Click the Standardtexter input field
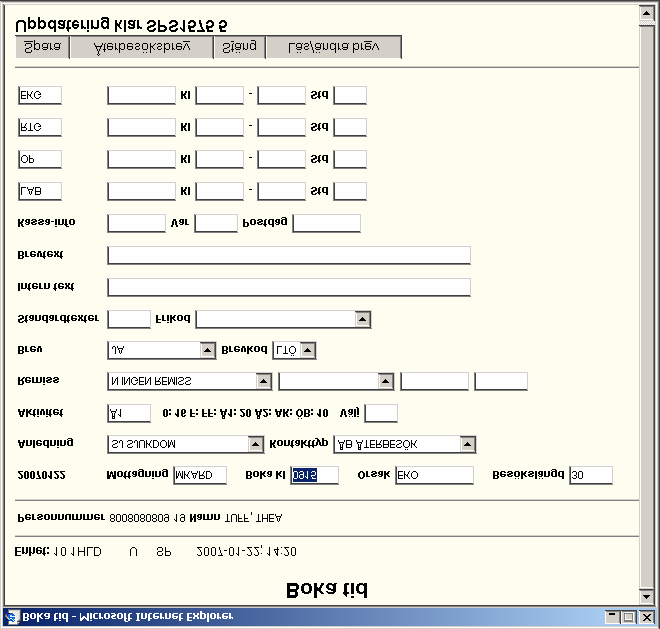 coord(129,319)
